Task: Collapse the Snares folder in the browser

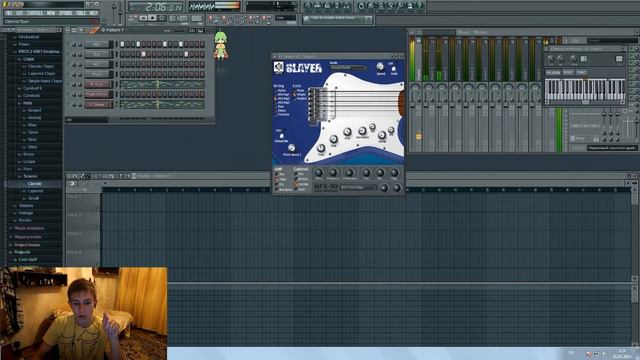Action: 29,176
